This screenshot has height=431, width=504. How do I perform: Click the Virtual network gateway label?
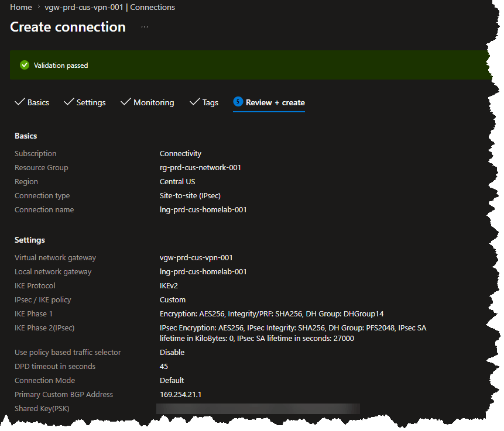click(55, 257)
